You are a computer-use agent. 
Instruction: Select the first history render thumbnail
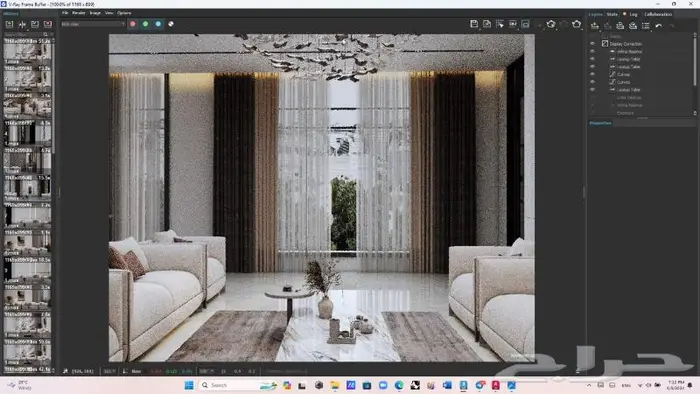[27, 51]
